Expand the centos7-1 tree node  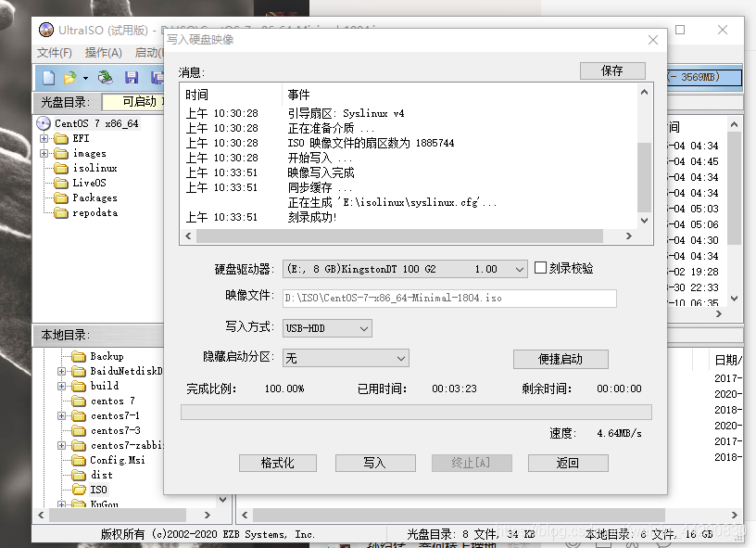coord(62,415)
